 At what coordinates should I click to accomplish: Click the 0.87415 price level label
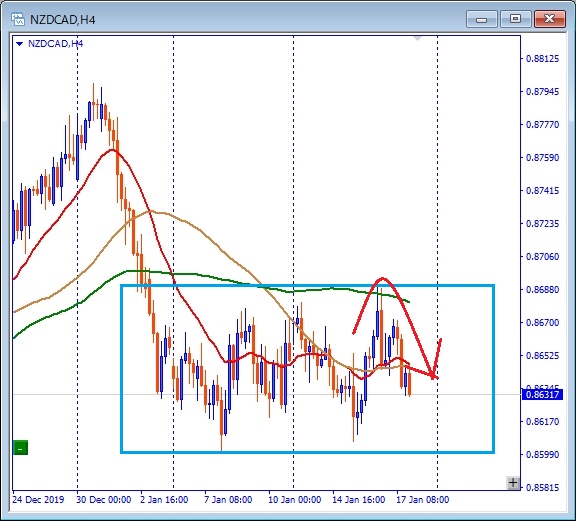pyautogui.click(x=543, y=191)
